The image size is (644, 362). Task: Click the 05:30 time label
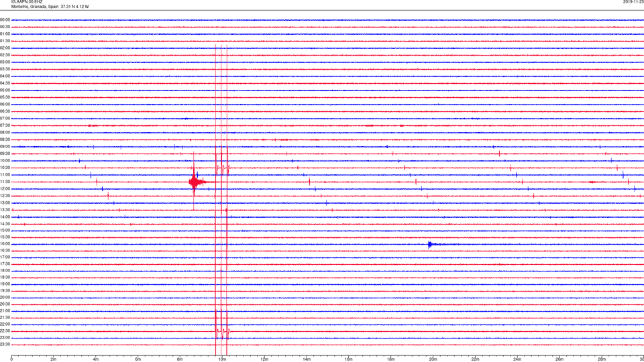(x=5, y=97)
